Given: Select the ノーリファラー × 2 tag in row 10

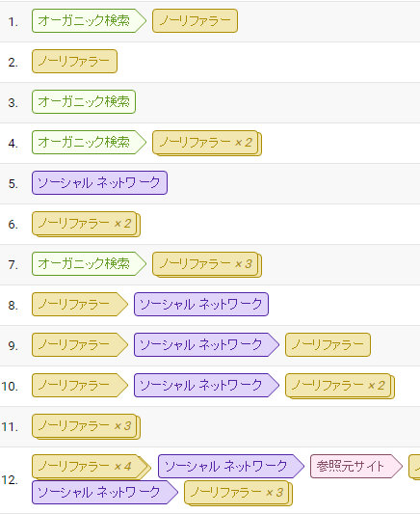Looking at the screenshot, I should click(x=340, y=386).
